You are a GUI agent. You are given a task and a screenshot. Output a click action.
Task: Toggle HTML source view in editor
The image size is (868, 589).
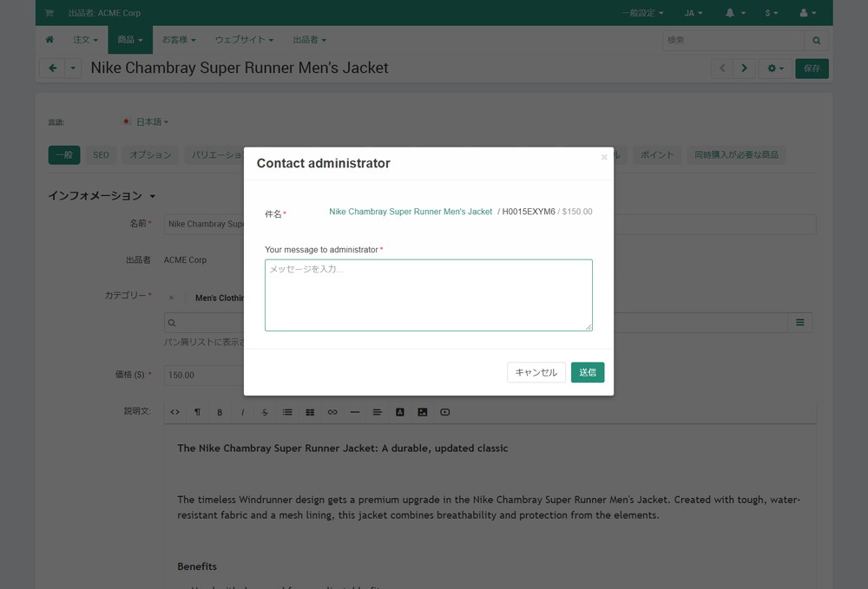(175, 412)
